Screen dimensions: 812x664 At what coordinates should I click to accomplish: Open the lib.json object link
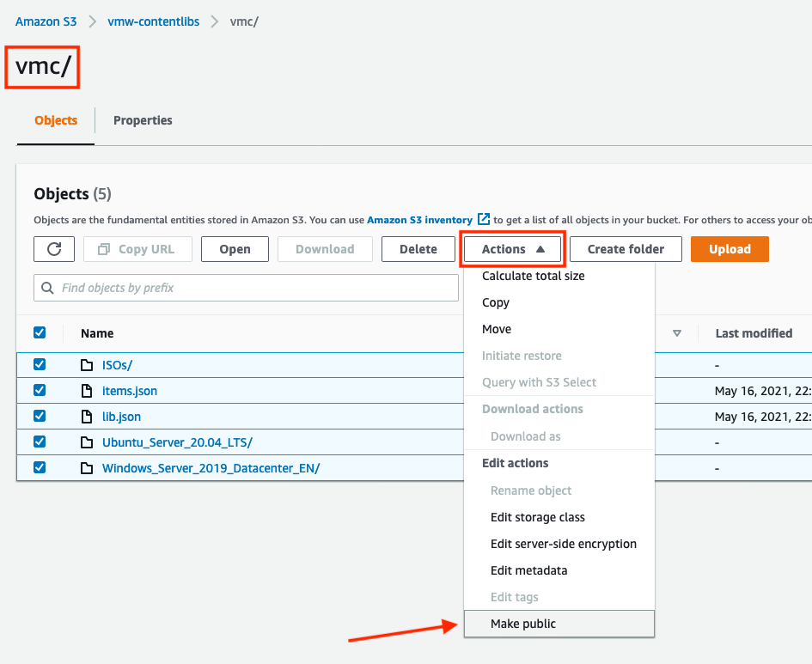click(121, 417)
